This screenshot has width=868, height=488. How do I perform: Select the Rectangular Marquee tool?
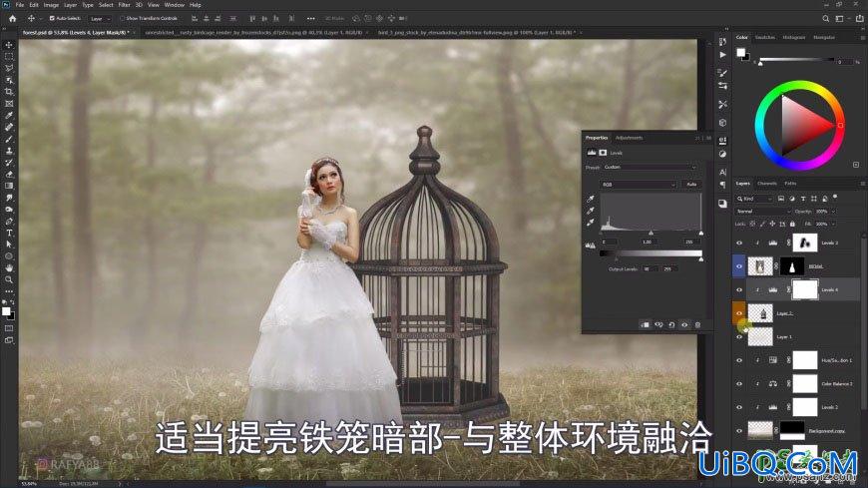[9, 57]
